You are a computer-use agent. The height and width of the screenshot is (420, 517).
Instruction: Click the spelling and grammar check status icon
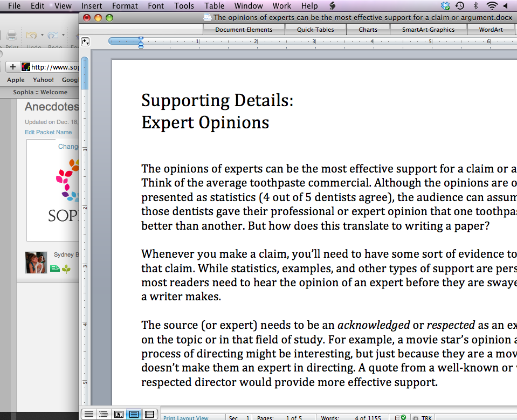[x=400, y=417]
